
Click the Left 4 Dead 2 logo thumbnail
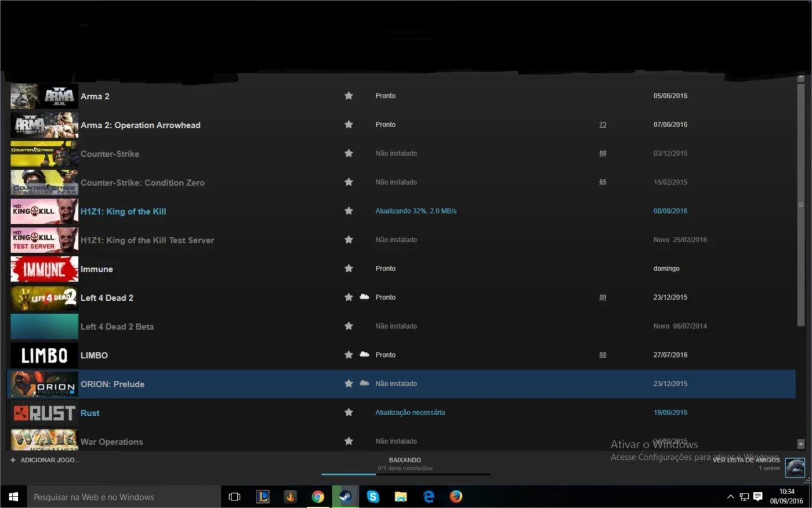pos(44,298)
